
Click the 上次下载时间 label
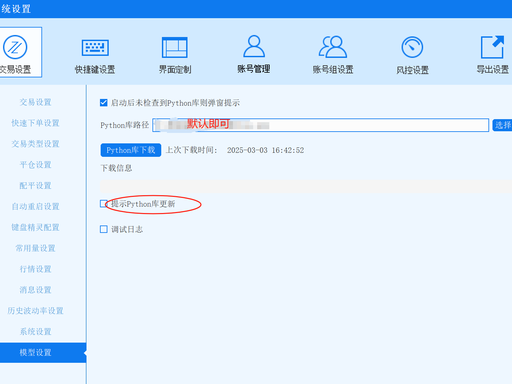coord(191,150)
